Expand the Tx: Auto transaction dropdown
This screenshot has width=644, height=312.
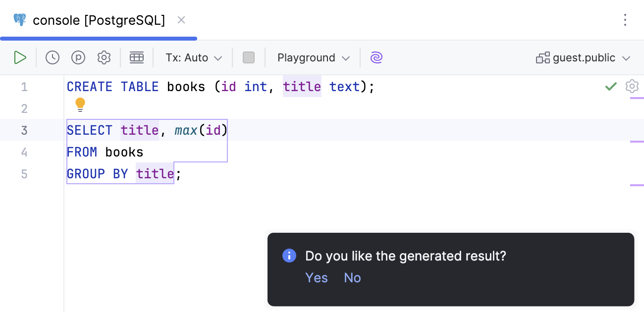[x=194, y=58]
